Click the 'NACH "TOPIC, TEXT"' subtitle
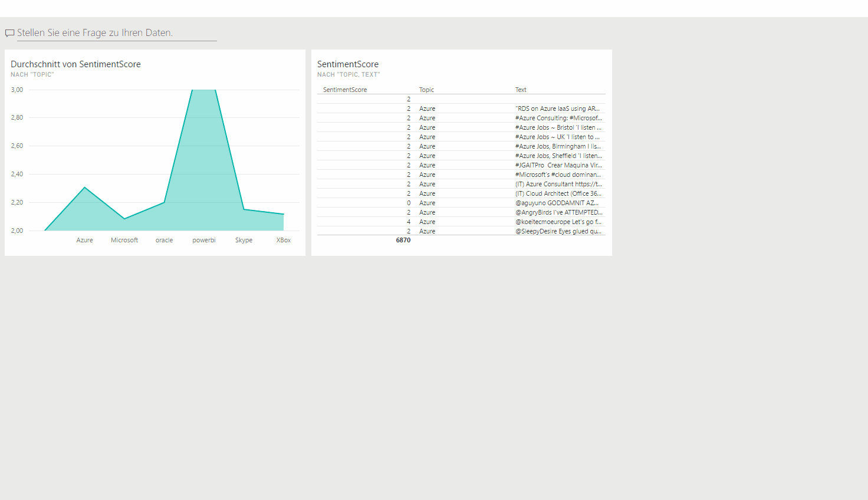 tap(348, 75)
